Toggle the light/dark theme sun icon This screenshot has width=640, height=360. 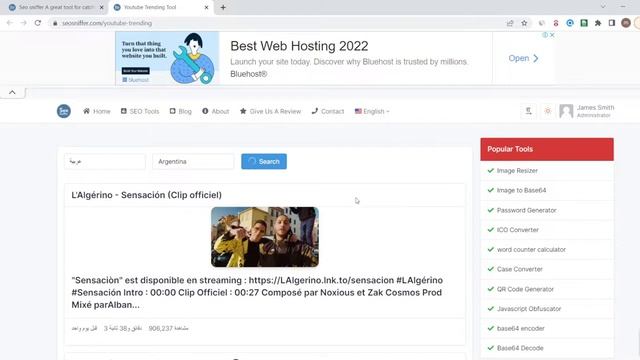tap(548, 111)
